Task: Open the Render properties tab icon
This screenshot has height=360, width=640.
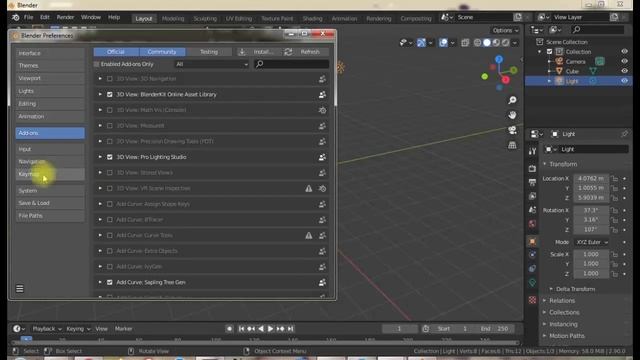Action: click(532, 168)
